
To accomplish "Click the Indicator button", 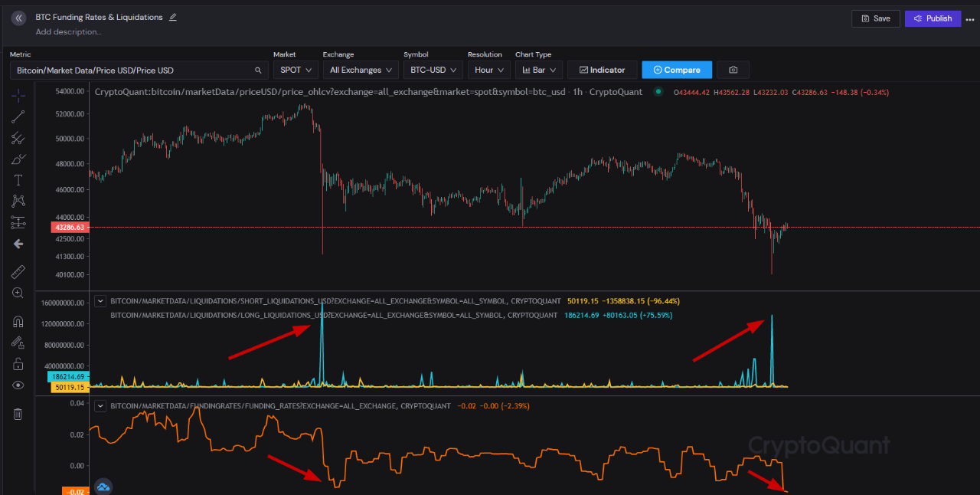I will point(602,70).
